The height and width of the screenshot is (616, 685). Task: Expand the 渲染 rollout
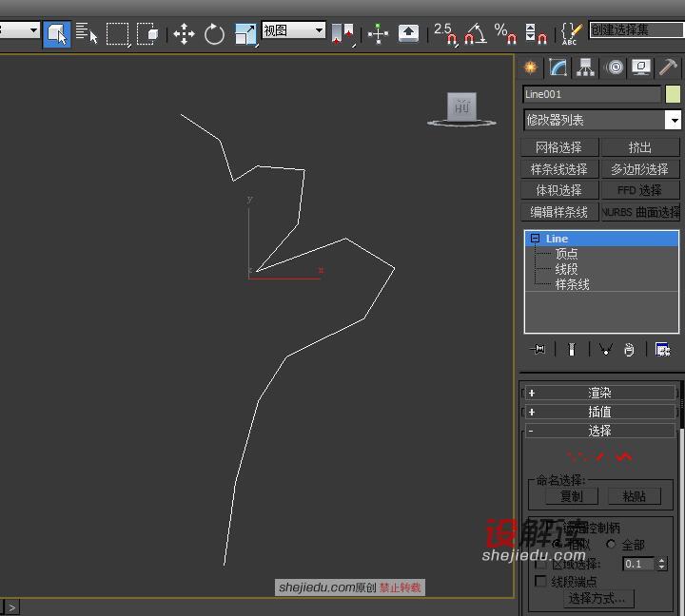[599, 393]
